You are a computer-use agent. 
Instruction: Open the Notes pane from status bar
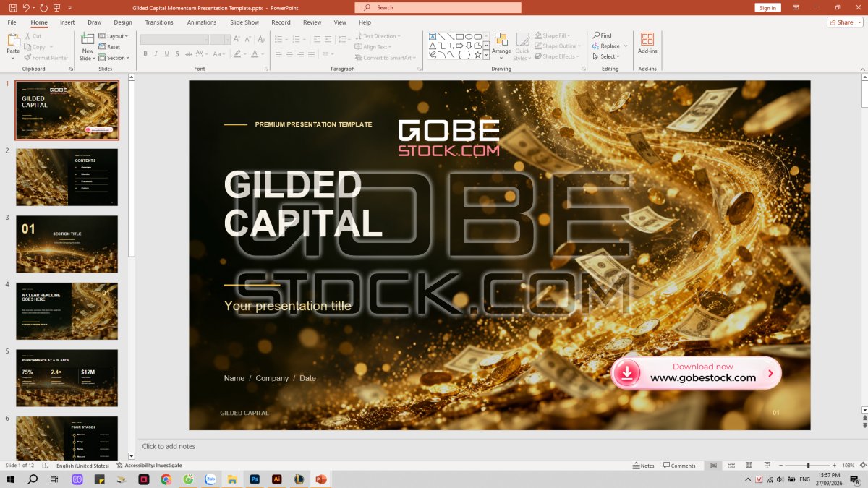[x=643, y=466]
